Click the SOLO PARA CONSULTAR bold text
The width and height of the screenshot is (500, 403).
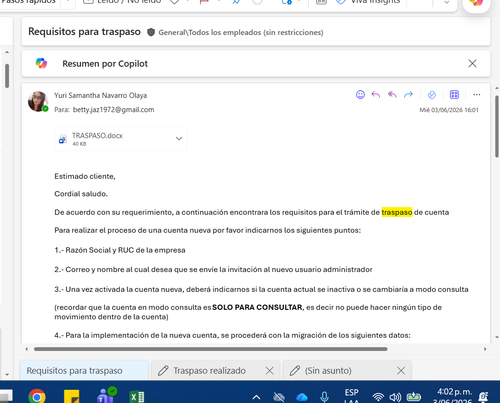tap(257, 307)
